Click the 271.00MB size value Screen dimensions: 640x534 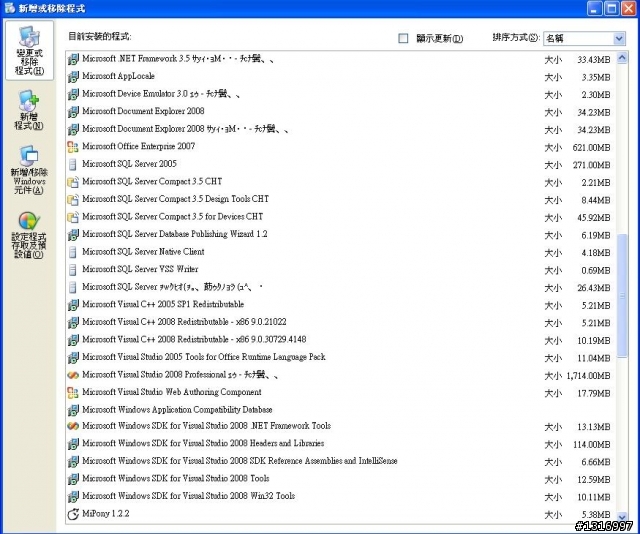point(591,165)
